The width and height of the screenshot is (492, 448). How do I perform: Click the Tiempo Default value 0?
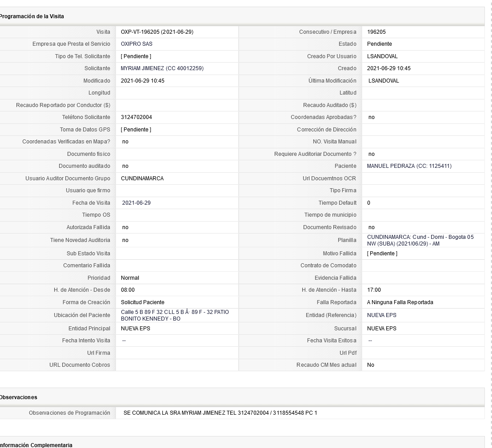click(x=369, y=203)
